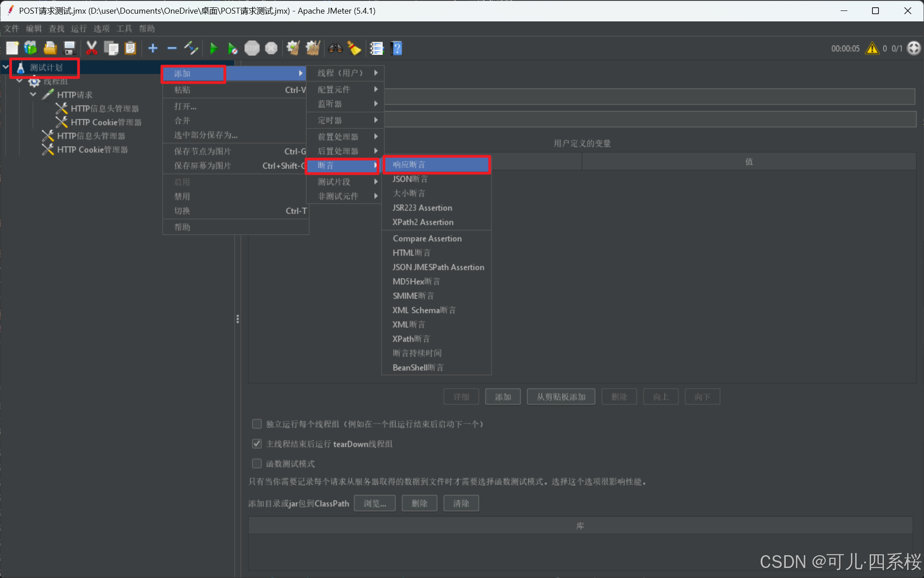Enable run thread groups consecutively checkbox
Viewport: 924px width, 578px height.
pyautogui.click(x=257, y=424)
